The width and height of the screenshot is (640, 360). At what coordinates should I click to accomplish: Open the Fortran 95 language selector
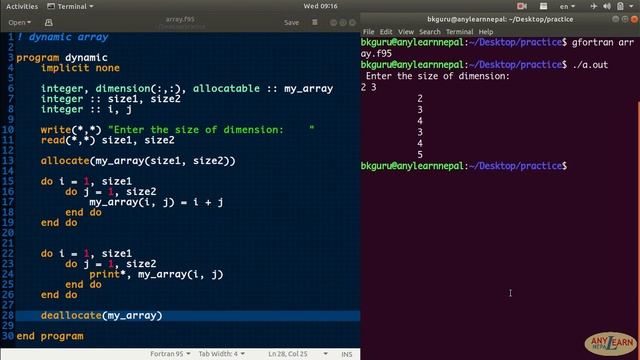pos(170,354)
